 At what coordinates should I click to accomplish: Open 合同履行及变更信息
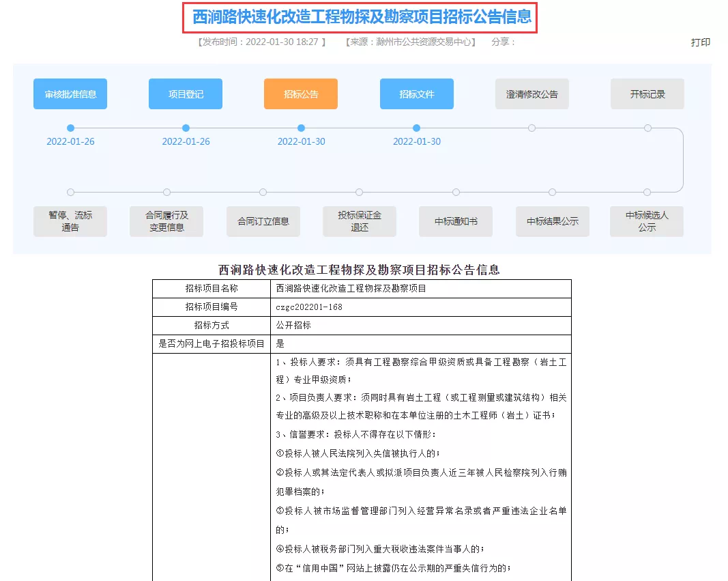166,221
